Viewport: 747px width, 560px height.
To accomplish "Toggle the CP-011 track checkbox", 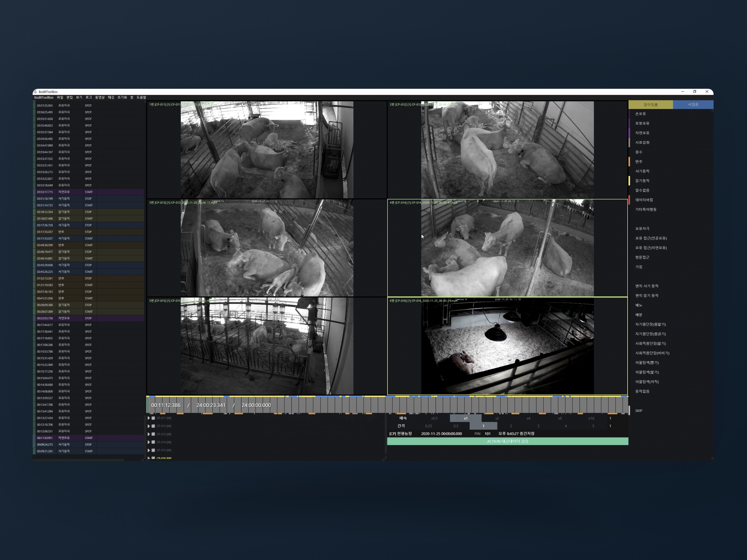I will point(153,418).
